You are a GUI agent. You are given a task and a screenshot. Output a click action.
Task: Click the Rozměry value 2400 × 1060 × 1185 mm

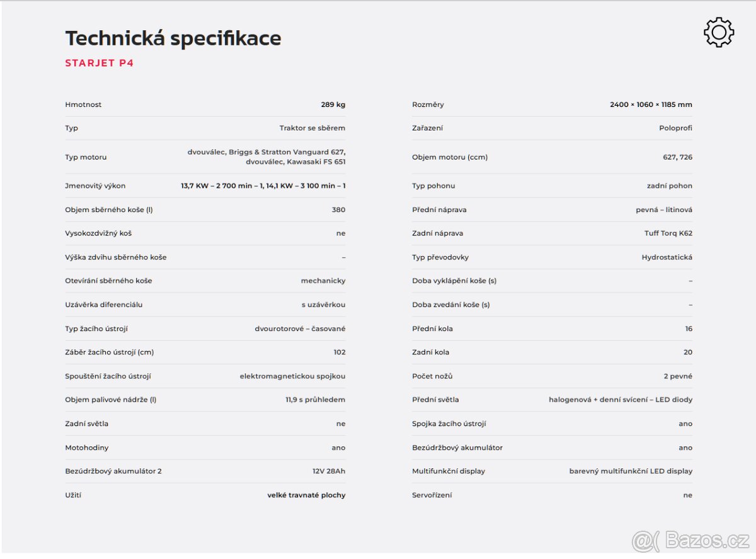point(651,104)
